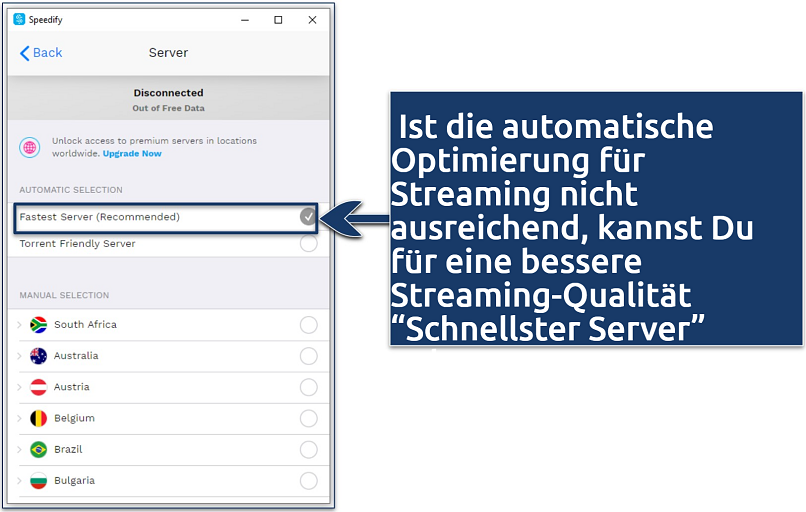Select the Torrent Friendly Server radio button
Image resolution: width=806 pixels, height=512 pixels.
pos(308,243)
